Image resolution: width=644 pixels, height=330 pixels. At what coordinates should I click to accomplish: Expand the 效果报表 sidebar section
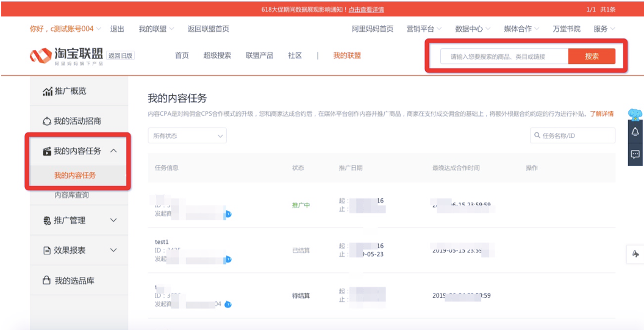[x=80, y=250]
